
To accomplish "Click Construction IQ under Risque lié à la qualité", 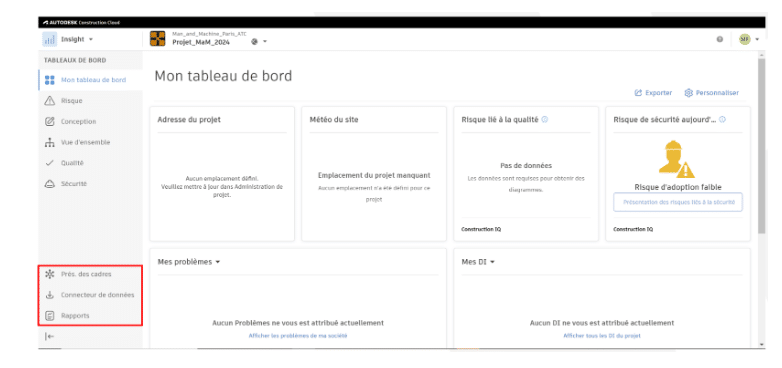I will 481,229.
